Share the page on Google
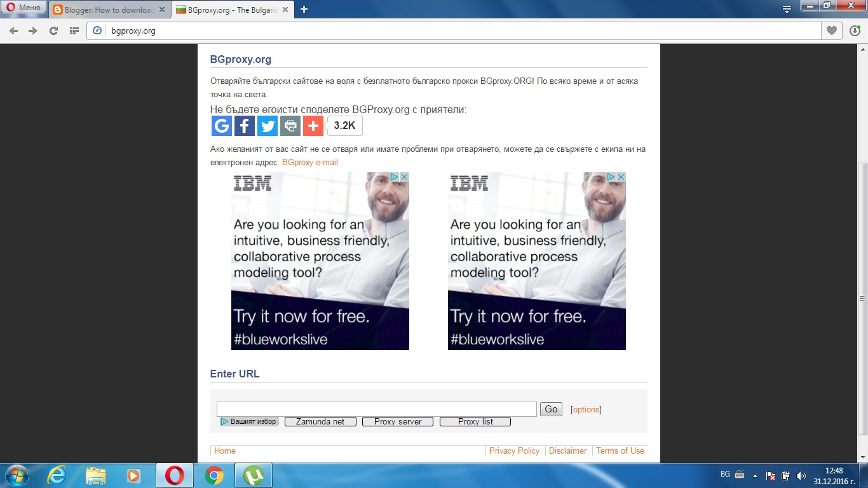Image resolution: width=868 pixels, height=488 pixels. [x=222, y=126]
